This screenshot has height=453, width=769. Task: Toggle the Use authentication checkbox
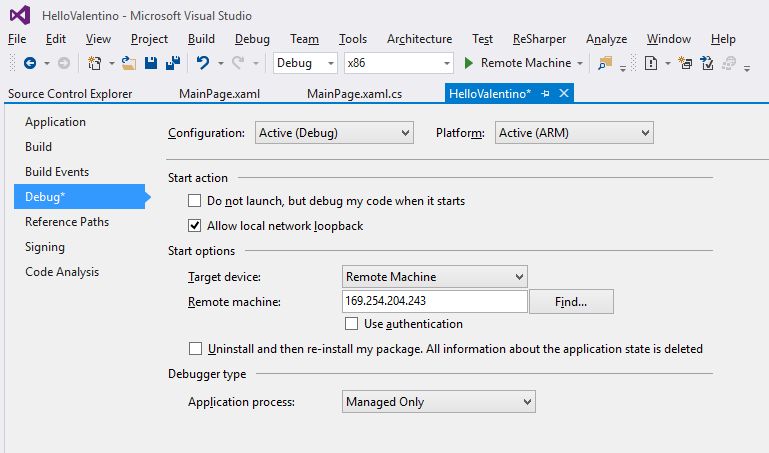coord(351,324)
